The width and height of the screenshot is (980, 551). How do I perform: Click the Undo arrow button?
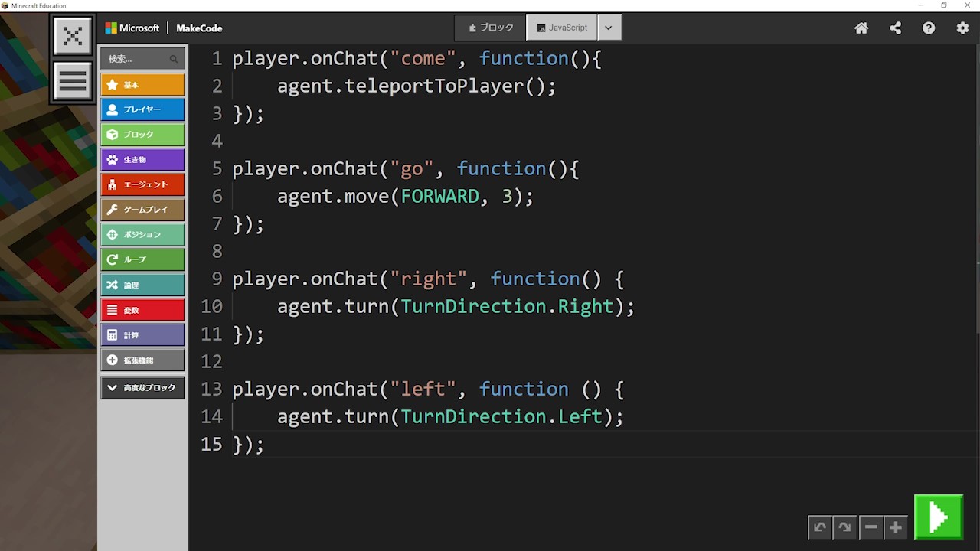pos(820,527)
